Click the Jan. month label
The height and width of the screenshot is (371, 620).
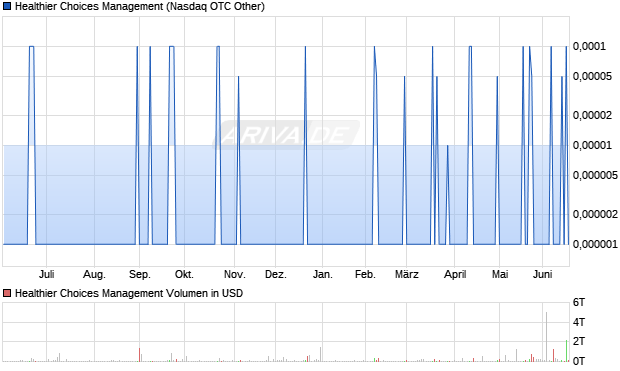(323, 274)
